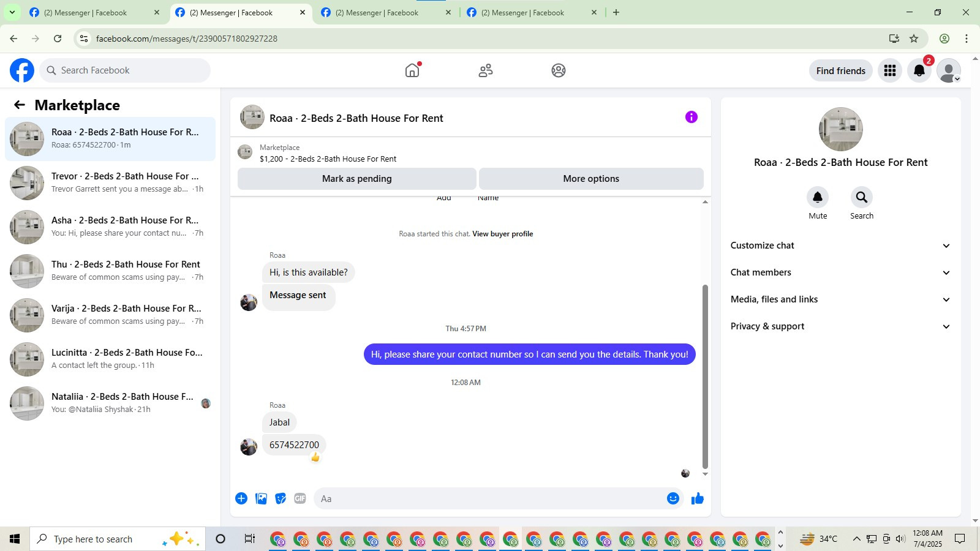The height and width of the screenshot is (551, 980).
Task: Click Find friends button
Action: 841,70
